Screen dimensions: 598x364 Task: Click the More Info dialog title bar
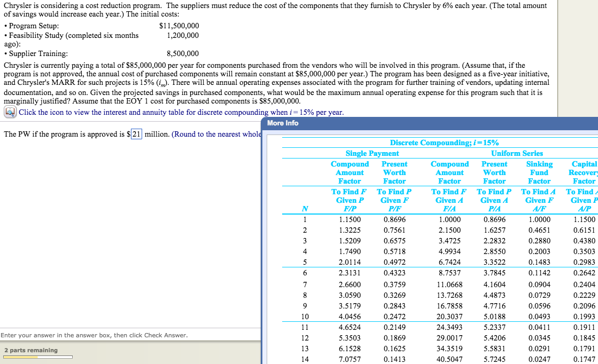[x=430, y=123]
